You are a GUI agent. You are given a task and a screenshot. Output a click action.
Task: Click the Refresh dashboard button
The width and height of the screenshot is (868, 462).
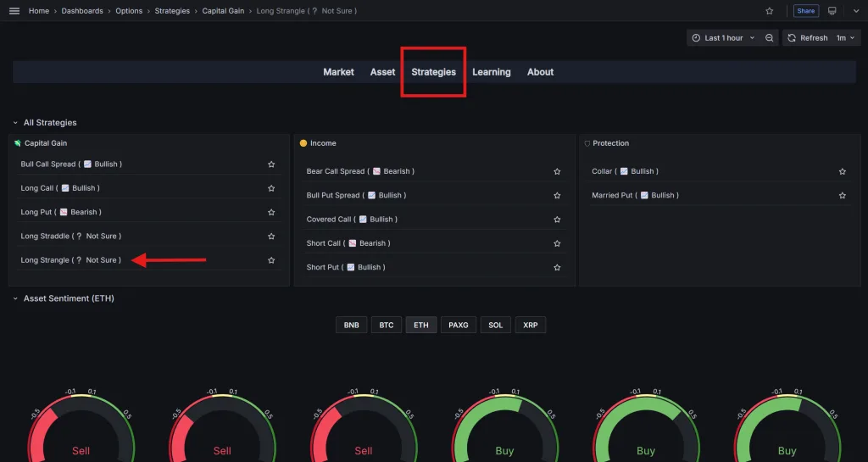click(807, 38)
